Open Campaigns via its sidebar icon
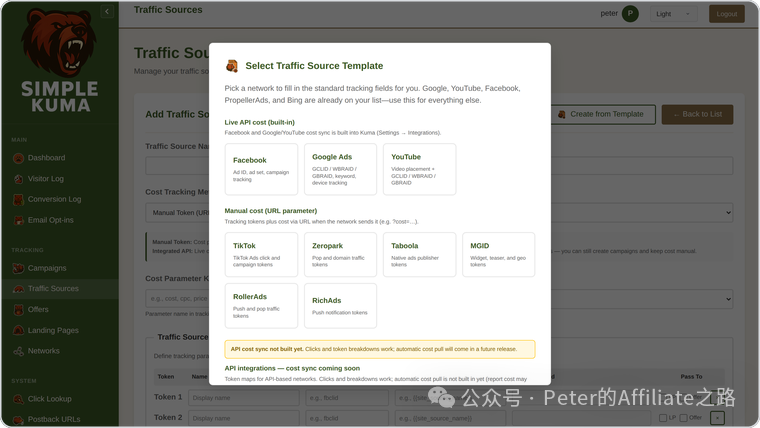 tap(18, 268)
